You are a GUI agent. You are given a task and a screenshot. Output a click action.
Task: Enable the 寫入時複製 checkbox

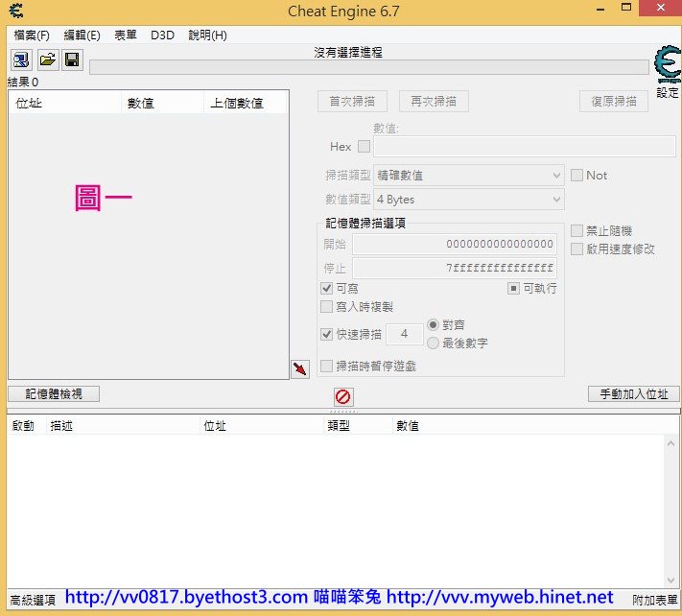326,307
